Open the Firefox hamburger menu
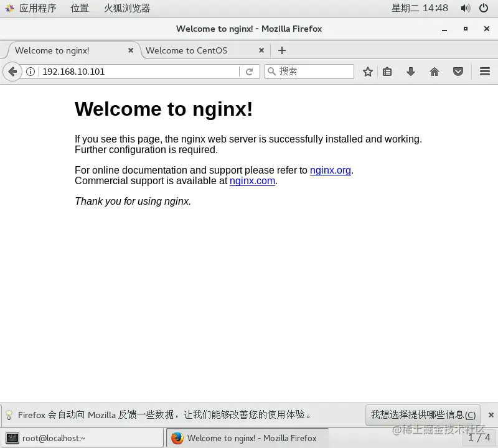498x448 pixels. (x=485, y=72)
